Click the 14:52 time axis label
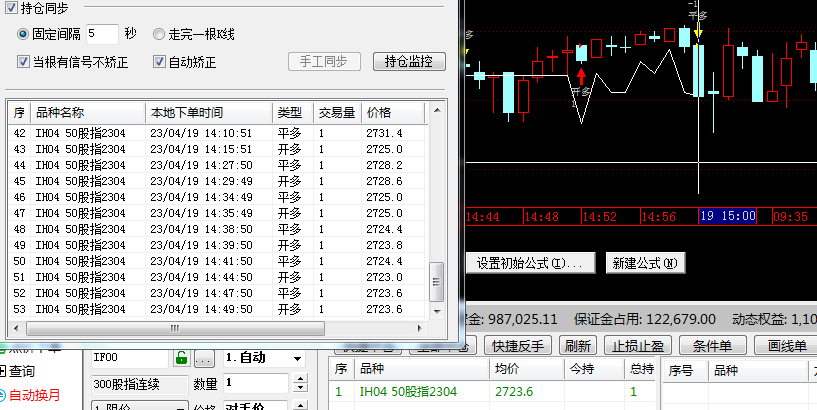 pyautogui.click(x=599, y=216)
